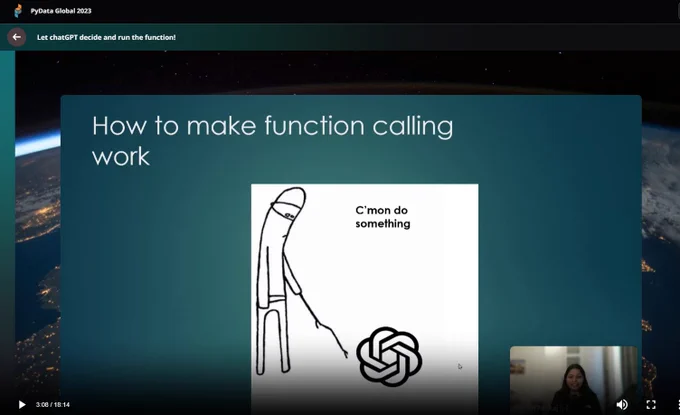Click the PyData logo icon
Viewport: 680px width, 415px height.
18,10
